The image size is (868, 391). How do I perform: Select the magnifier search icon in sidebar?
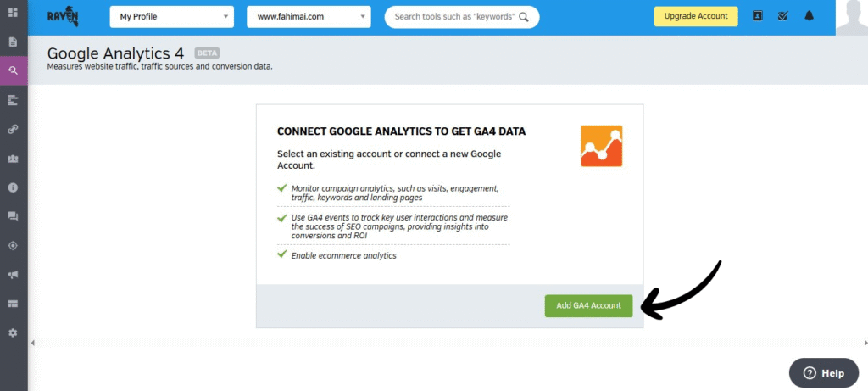click(x=13, y=70)
